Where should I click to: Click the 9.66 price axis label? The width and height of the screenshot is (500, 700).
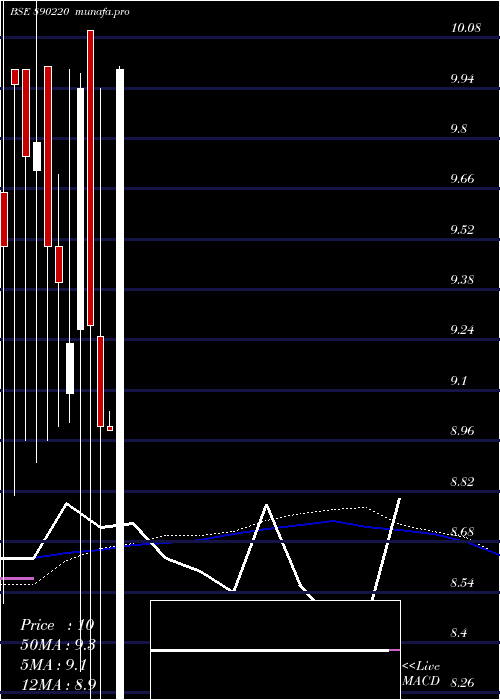464,179
